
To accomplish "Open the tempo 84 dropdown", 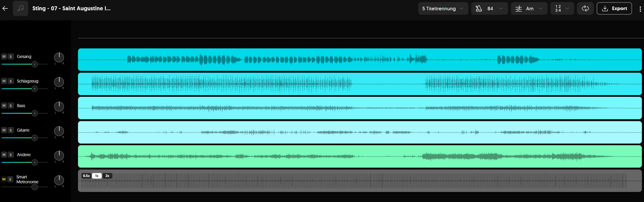I will pos(489,9).
